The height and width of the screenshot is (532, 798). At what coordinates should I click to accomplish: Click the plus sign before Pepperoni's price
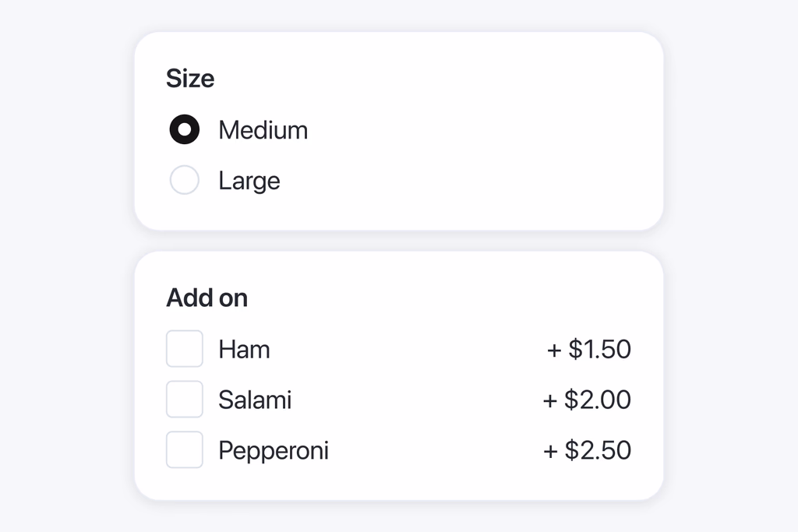(x=550, y=451)
